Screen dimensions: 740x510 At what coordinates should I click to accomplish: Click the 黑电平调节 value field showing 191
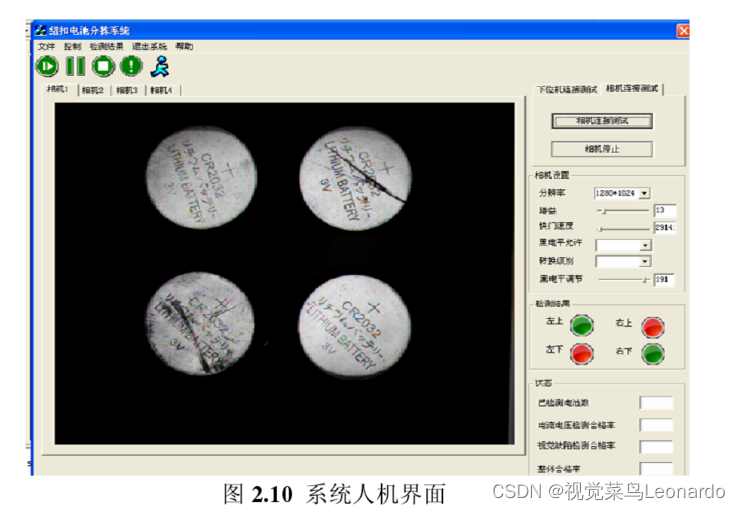tap(664, 280)
